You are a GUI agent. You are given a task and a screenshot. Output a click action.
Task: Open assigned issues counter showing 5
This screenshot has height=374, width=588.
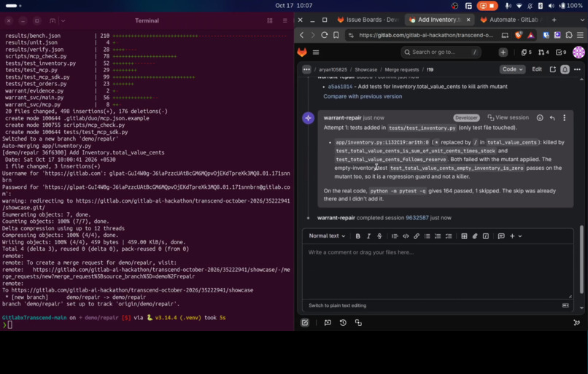click(x=526, y=52)
